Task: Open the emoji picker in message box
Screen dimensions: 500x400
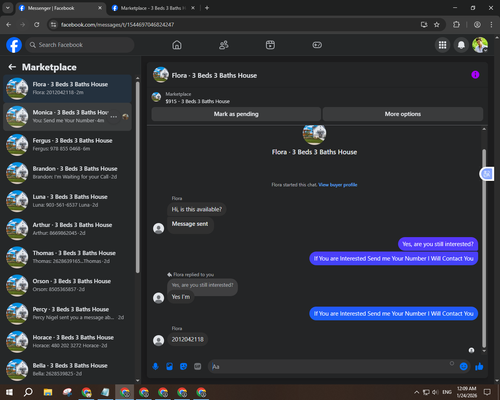Action: pyautogui.click(x=464, y=367)
